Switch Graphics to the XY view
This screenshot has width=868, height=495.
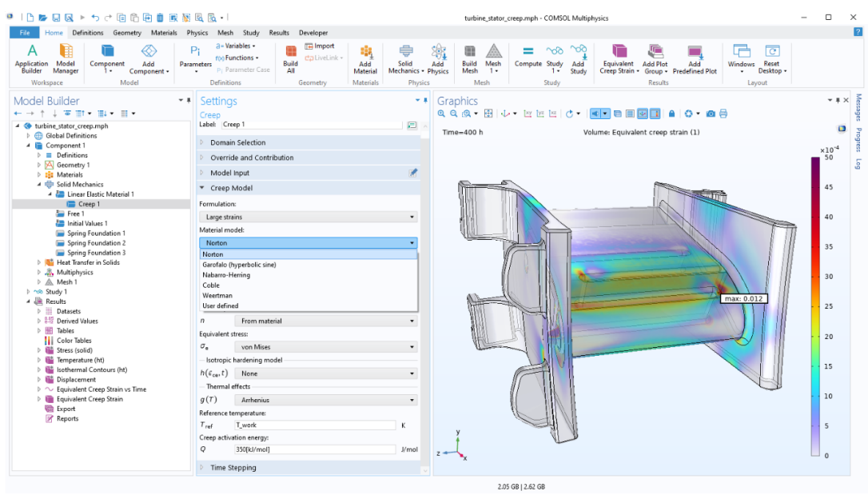pyautogui.click(x=528, y=114)
